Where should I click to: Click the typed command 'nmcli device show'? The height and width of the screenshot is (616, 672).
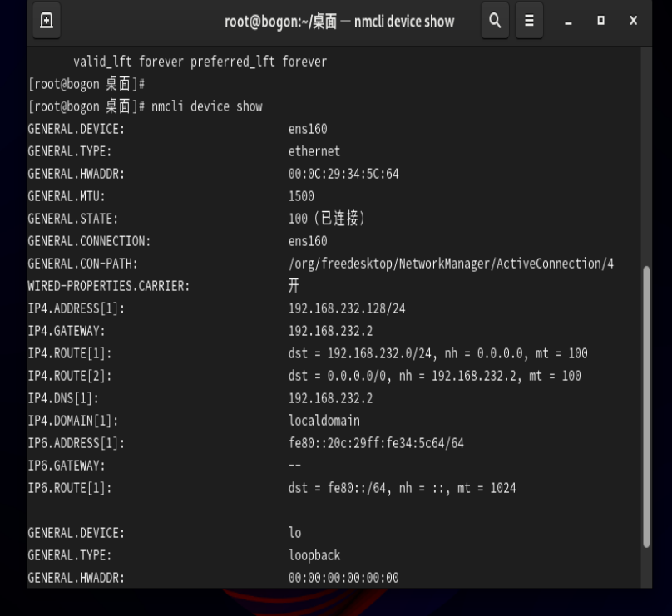[206, 106]
